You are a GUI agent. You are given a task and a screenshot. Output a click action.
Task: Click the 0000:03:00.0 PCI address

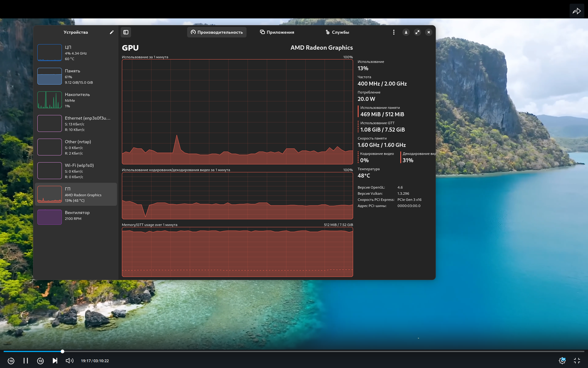409,206
